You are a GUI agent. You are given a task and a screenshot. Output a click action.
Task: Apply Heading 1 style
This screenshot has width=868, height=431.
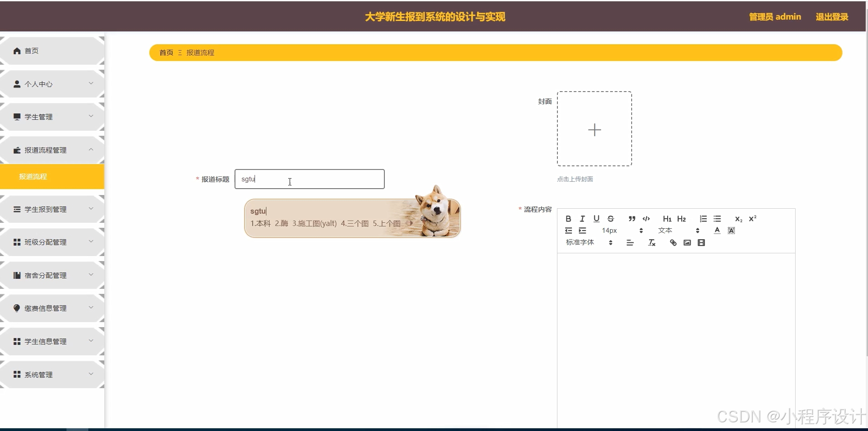pyautogui.click(x=667, y=219)
